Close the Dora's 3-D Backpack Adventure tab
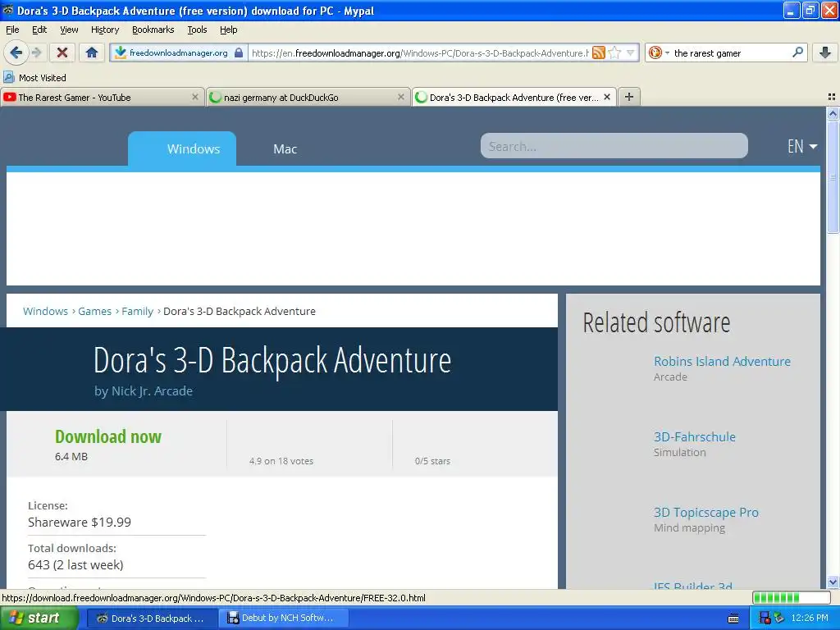The image size is (840, 630). tap(607, 97)
